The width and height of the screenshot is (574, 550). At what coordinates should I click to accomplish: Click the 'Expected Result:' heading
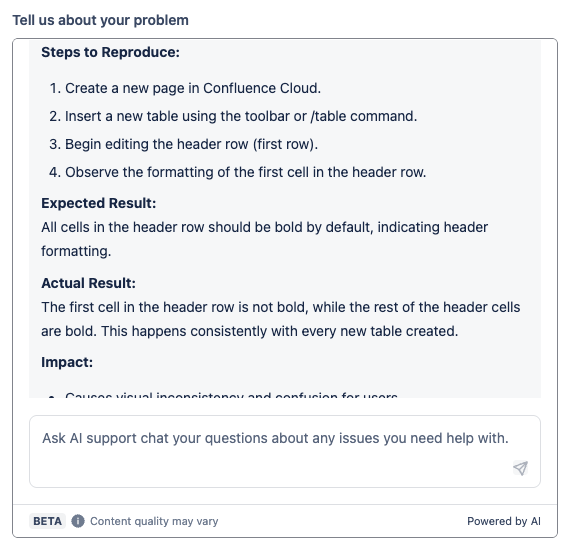pyautogui.click(x=98, y=203)
